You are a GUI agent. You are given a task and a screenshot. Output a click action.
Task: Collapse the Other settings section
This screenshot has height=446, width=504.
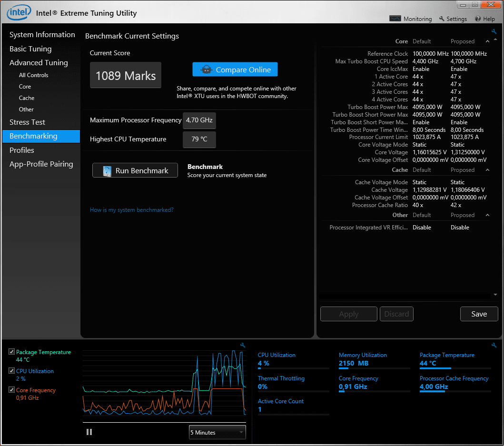tap(487, 215)
